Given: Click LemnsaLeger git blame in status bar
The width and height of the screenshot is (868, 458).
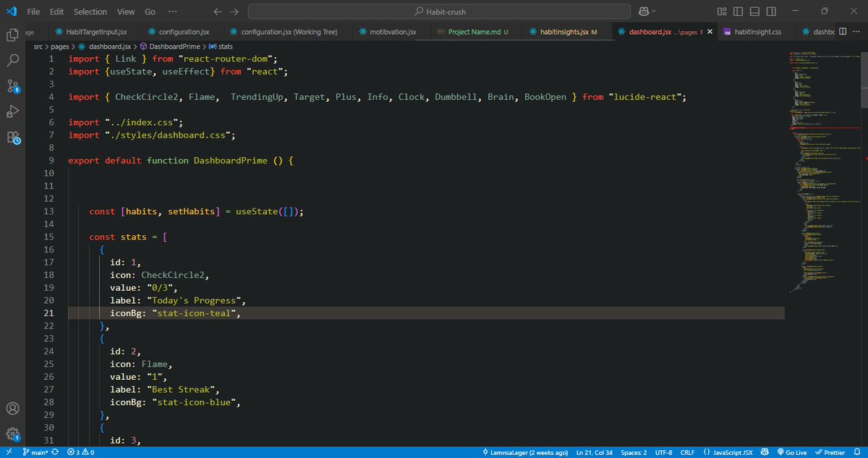Looking at the screenshot, I should [524, 452].
